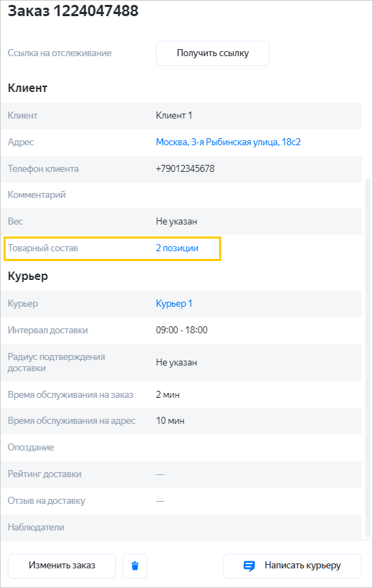Click the chat icon in Написать курьеру
373x588 pixels.
[x=249, y=566]
